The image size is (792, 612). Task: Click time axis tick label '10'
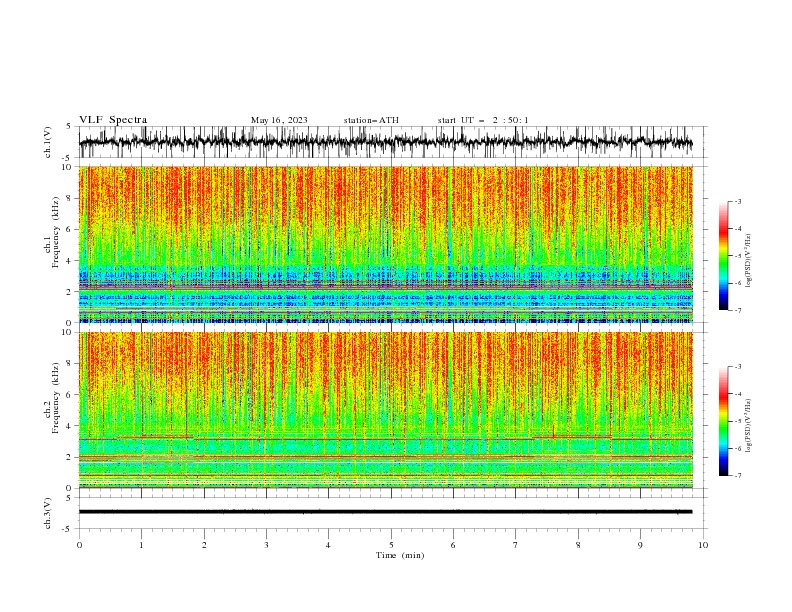(x=703, y=545)
